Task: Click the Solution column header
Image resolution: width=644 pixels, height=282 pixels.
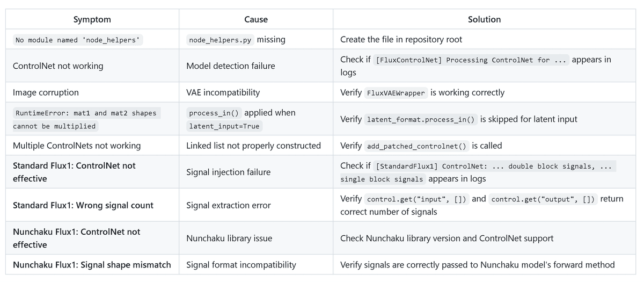Action: tap(484, 19)
